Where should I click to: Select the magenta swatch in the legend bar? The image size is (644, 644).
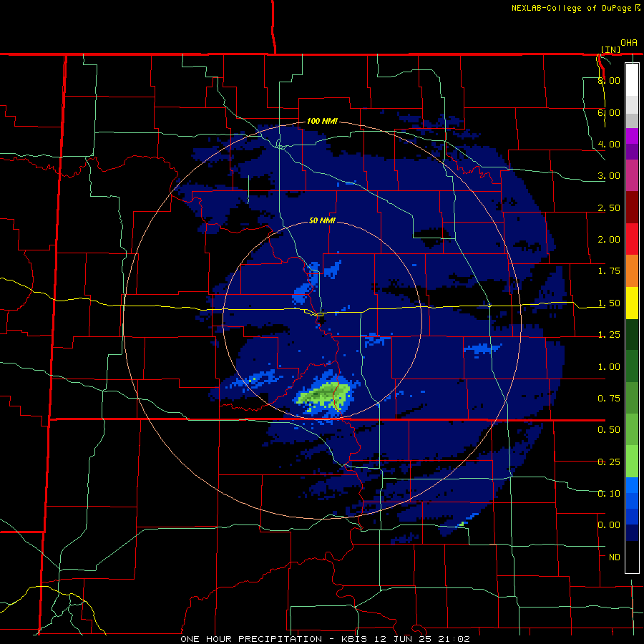[632, 136]
